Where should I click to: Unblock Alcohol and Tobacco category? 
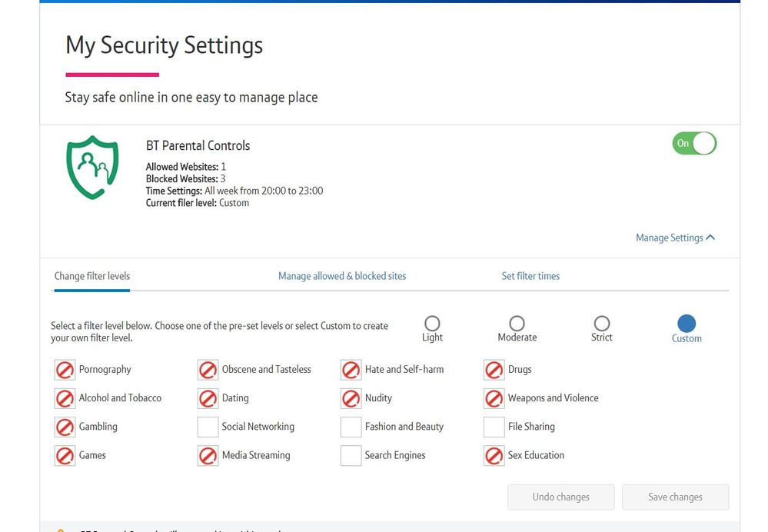(x=65, y=398)
